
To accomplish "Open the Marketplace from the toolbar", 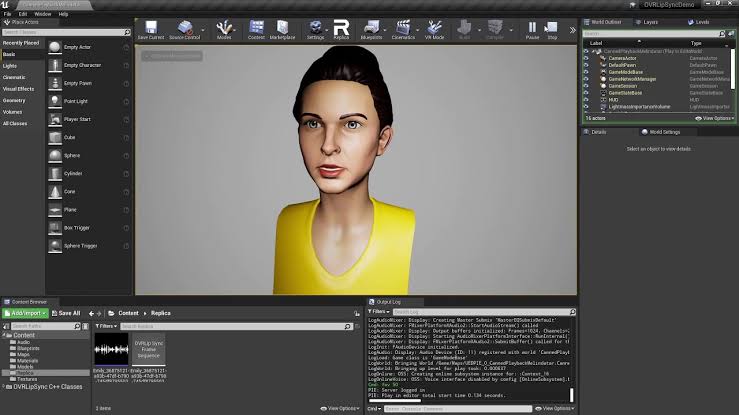I will pyautogui.click(x=282, y=28).
